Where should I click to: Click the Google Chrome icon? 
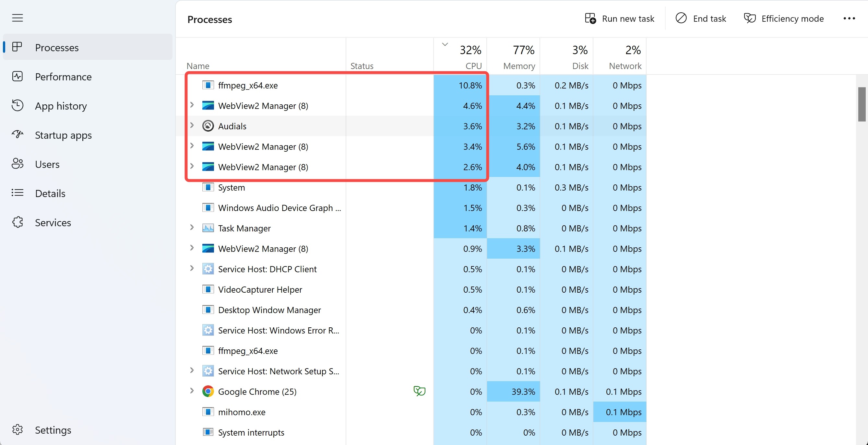208,392
